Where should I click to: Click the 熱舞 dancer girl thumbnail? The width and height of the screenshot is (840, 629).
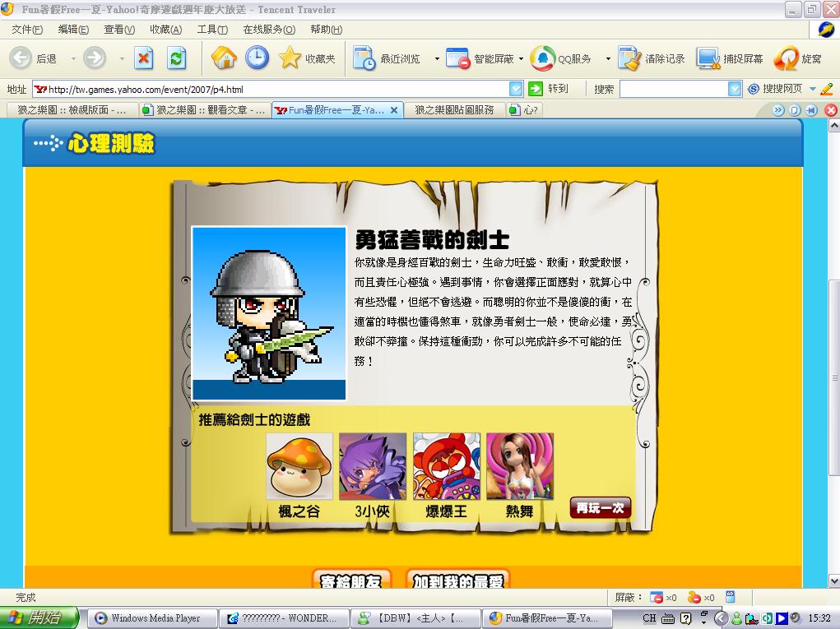pos(520,466)
